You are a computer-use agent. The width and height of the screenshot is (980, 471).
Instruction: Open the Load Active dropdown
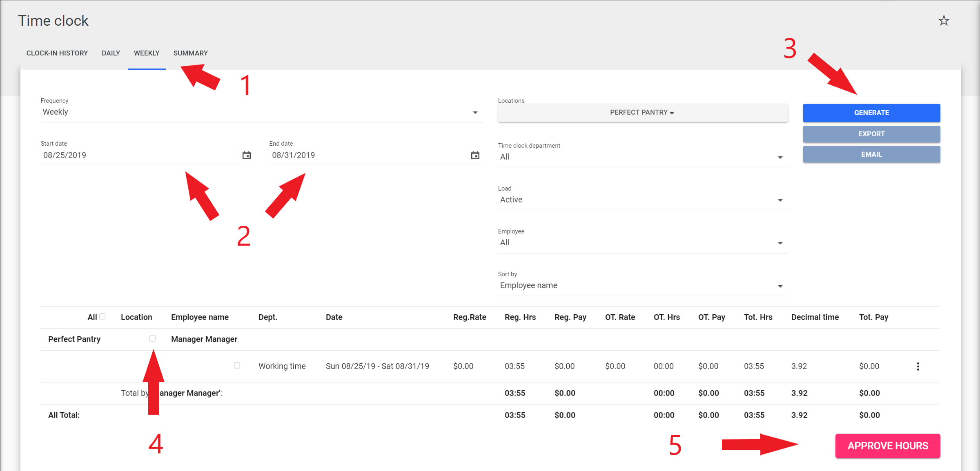pos(642,200)
